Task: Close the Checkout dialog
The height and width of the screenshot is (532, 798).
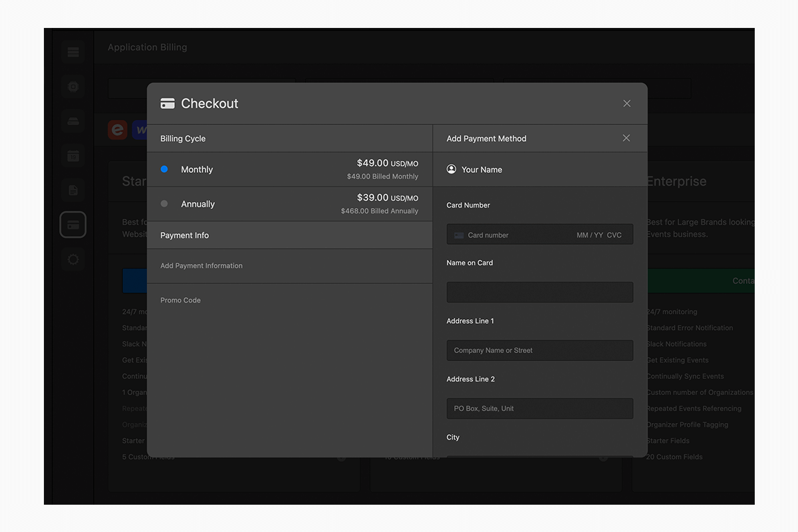Action: [x=626, y=104]
